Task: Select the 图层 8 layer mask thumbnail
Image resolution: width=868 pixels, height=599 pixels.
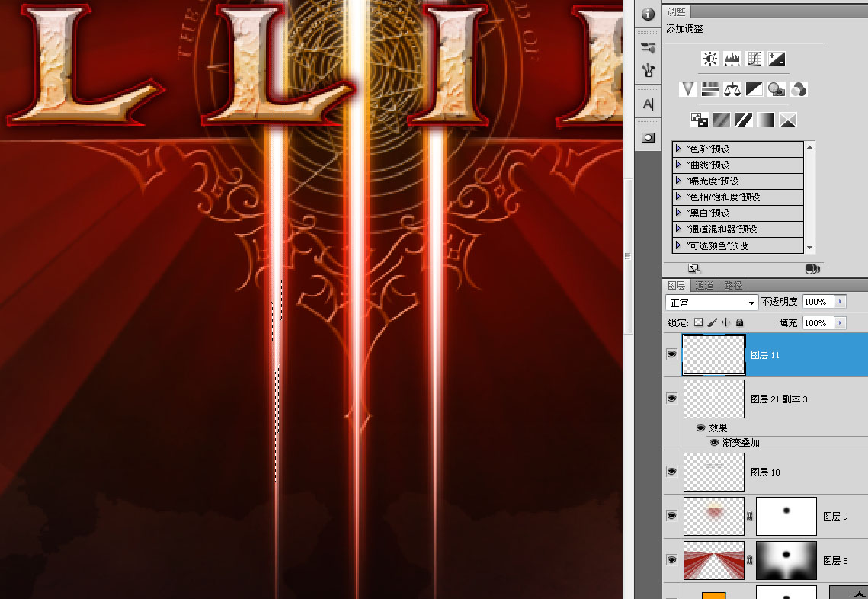Action: 786,560
